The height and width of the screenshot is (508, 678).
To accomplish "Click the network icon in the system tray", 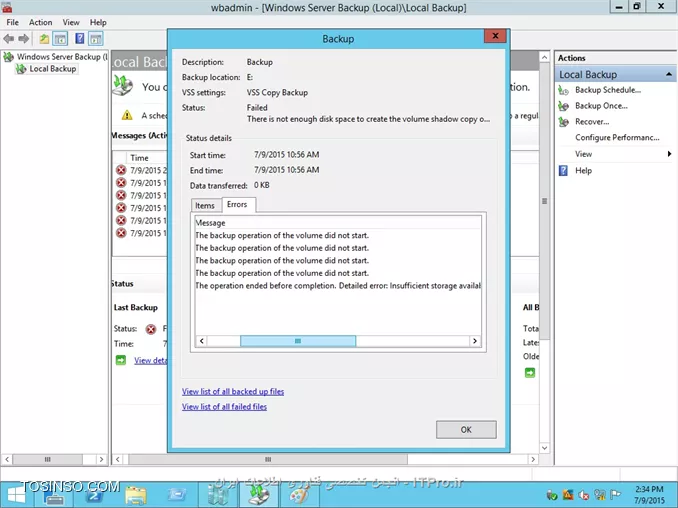I will pos(600,495).
